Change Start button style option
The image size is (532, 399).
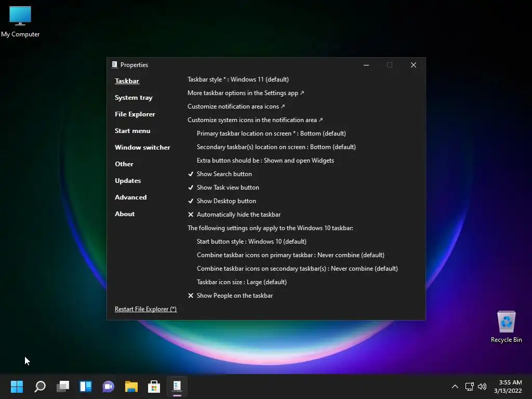tap(251, 242)
